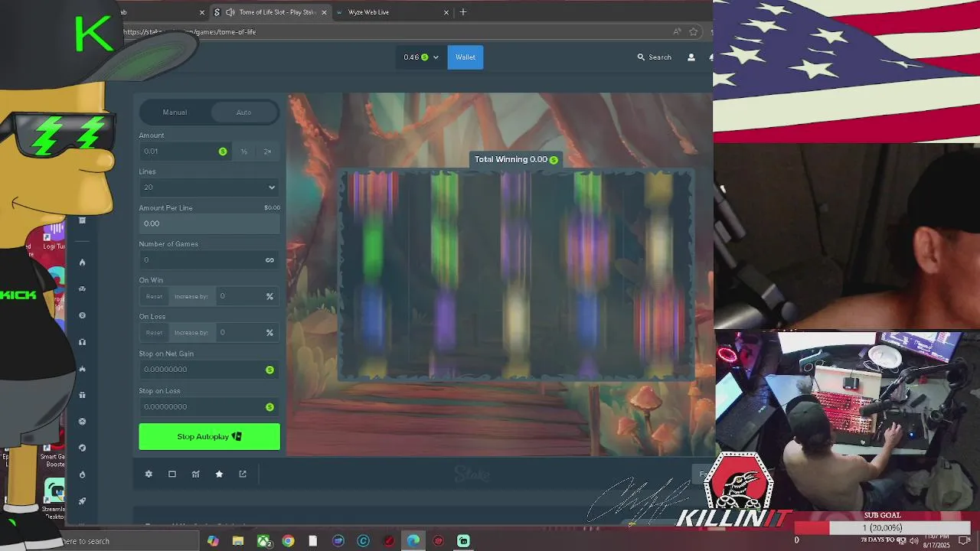Switch to the Manual betting tab
This screenshot has height=551, width=980.
[175, 112]
